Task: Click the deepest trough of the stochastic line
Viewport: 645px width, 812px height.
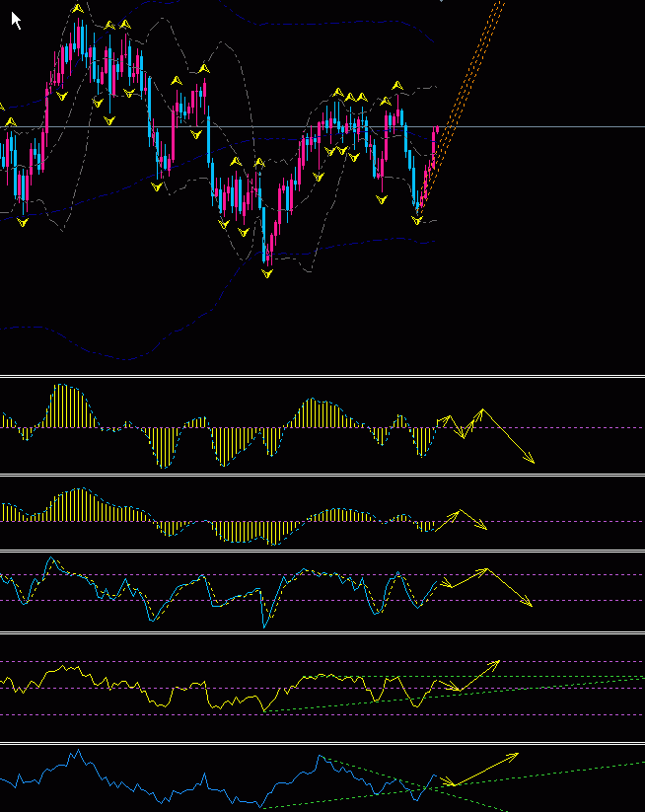Action: pos(264,625)
